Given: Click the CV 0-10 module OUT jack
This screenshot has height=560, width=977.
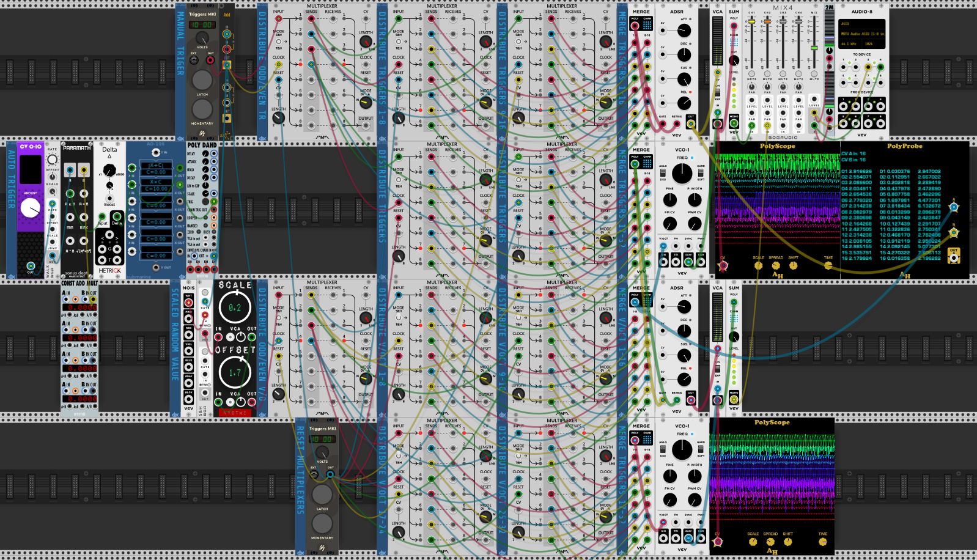Looking at the screenshot, I should pos(31,266).
